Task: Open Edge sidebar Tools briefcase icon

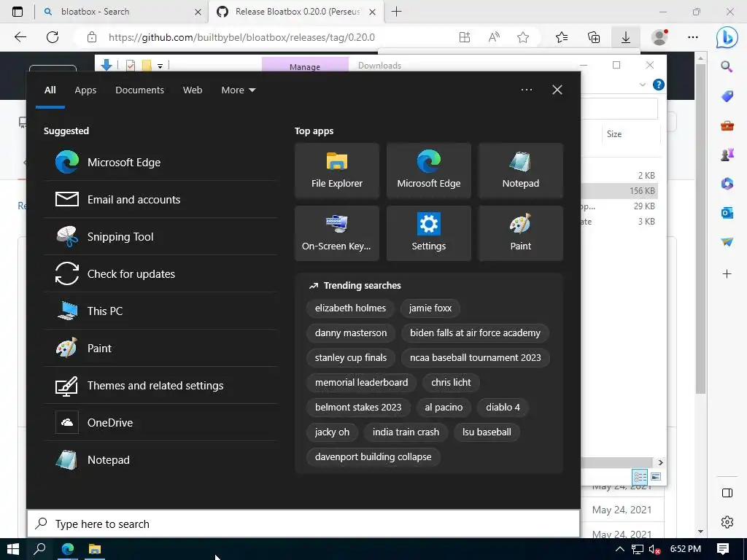Action: pos(727,125)
